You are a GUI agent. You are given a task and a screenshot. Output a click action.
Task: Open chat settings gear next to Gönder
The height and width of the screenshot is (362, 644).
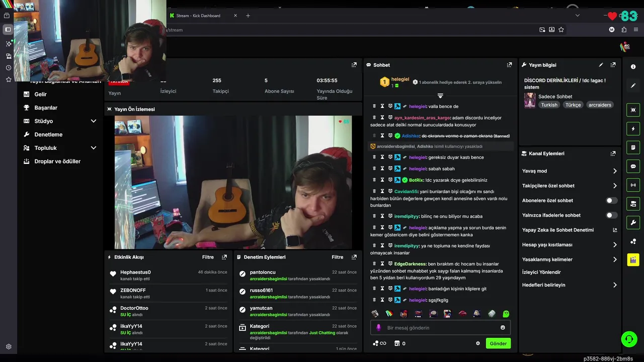pos(478,343)
